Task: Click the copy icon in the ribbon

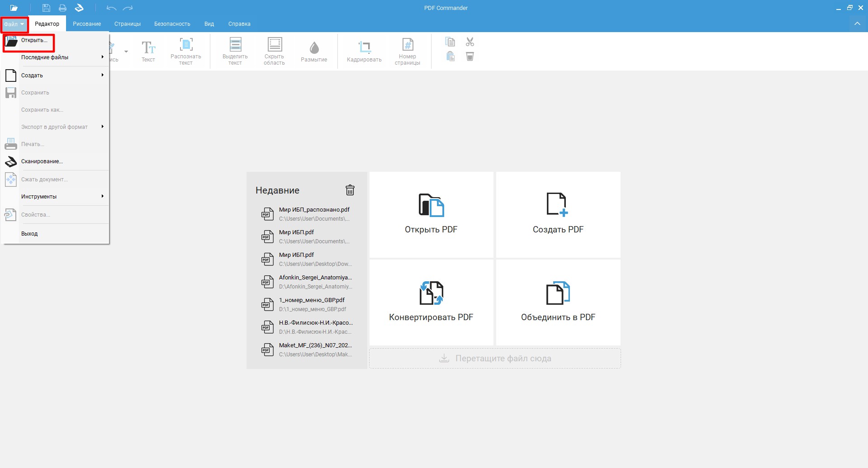Action: [450, 42]
